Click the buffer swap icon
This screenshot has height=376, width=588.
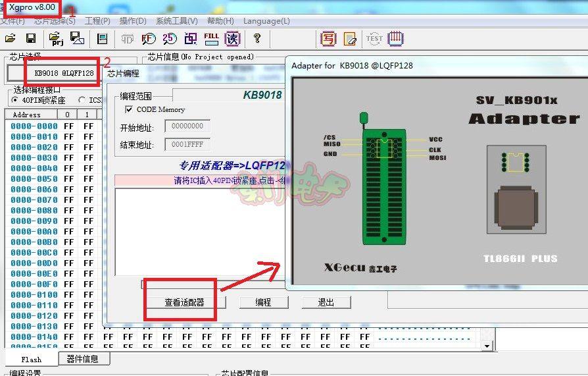[x=191, y=38]
